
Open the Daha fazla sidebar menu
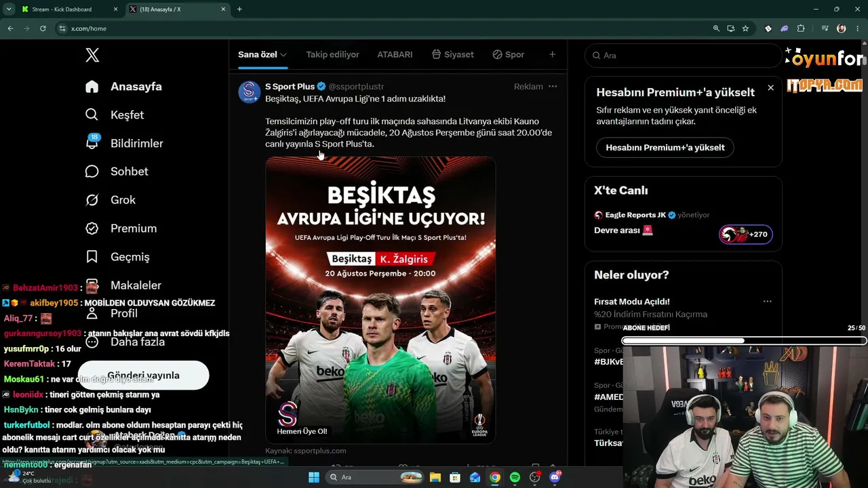pos(125,342)
